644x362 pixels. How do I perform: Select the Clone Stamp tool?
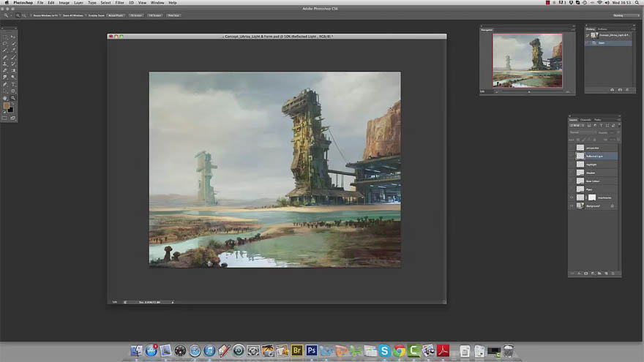pyautogui.click(x=4, y=64)
